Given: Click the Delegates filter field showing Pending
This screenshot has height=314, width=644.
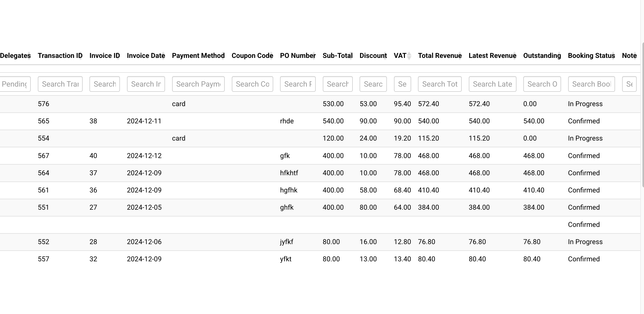Looking at the screenshot, I should coord(15,84).
